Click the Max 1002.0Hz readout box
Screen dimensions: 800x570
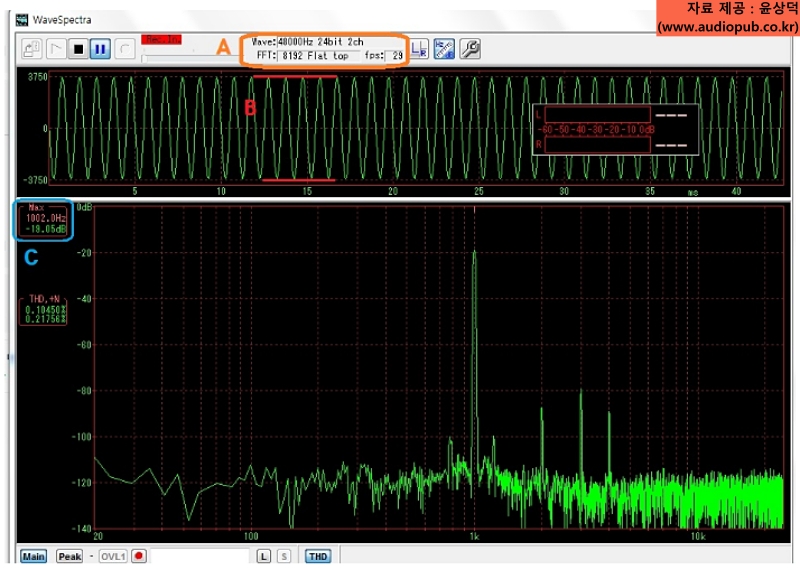tap(43, 220)
